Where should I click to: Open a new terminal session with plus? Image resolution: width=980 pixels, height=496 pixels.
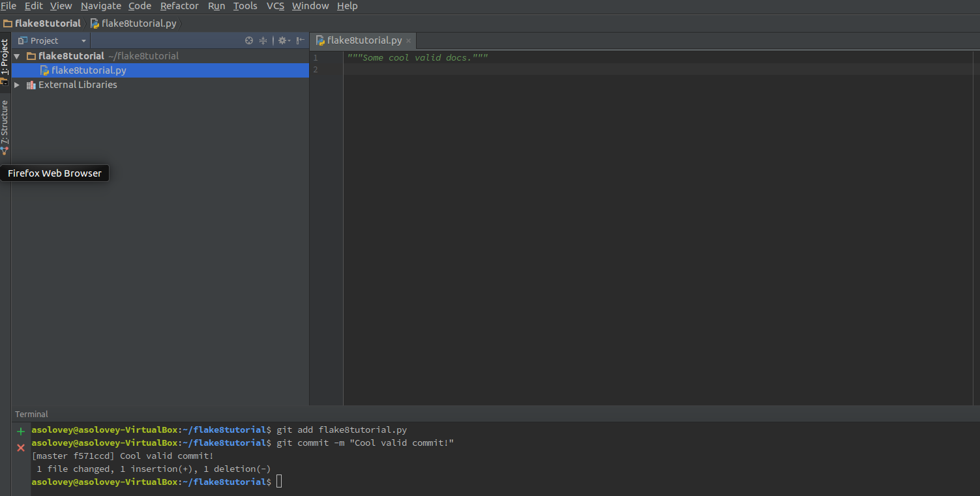pos(21,431)
